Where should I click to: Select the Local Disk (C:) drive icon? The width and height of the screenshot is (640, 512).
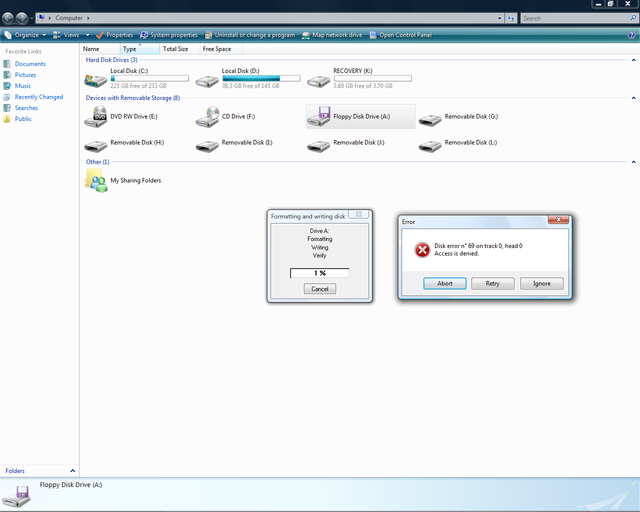96,80
